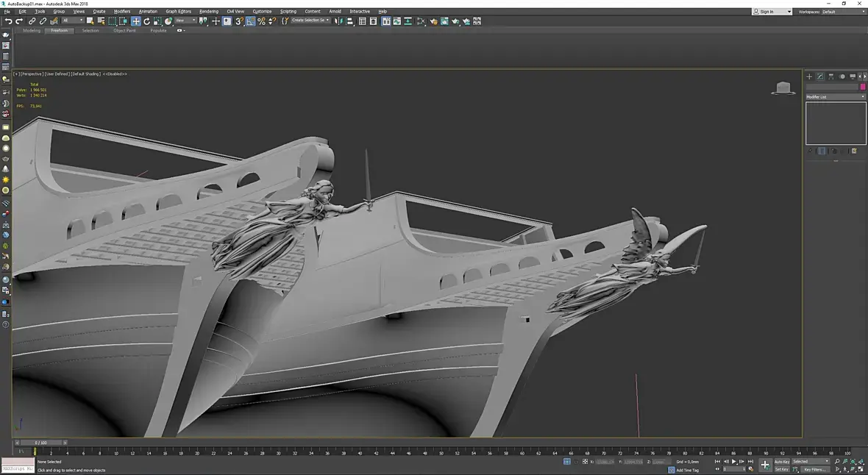
Task: Click the Key Filters button
Action: [x=814, y=469]
